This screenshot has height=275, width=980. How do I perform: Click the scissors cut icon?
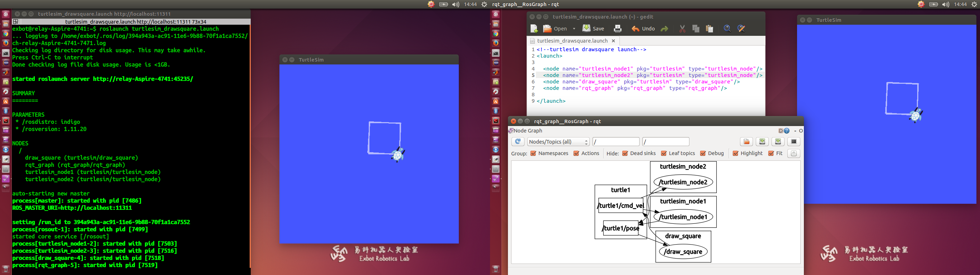click(x=682, y=29)
